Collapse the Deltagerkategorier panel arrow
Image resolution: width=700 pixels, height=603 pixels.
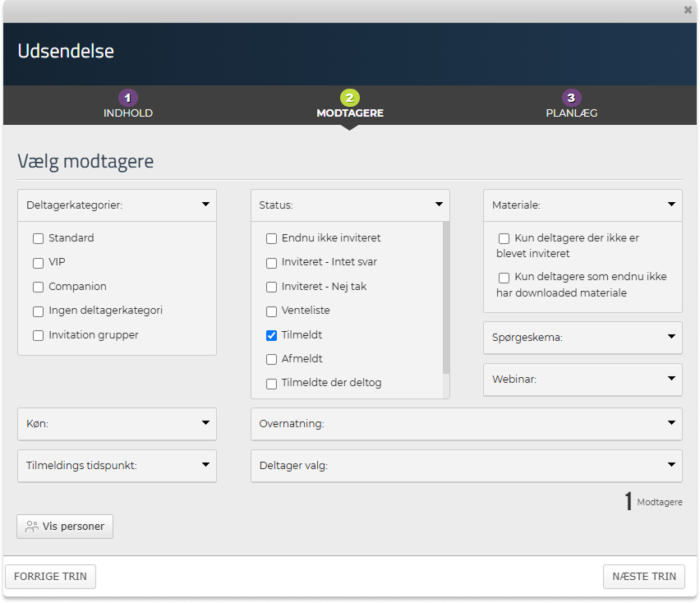coord(205,205)
